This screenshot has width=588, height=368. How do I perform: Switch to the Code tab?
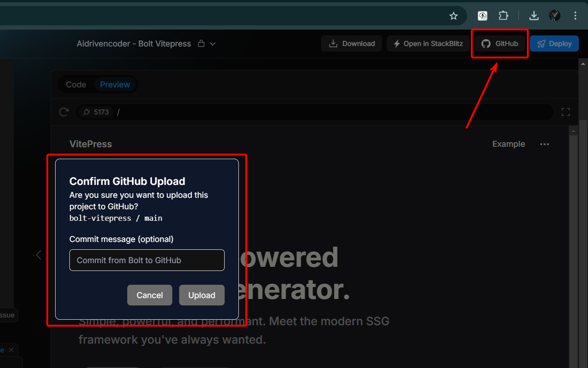click(x=76, y=85)
